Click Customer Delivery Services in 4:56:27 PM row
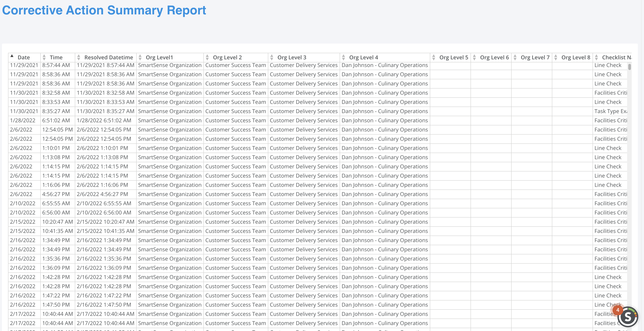The image size is (644, 331). coord(304,194)
